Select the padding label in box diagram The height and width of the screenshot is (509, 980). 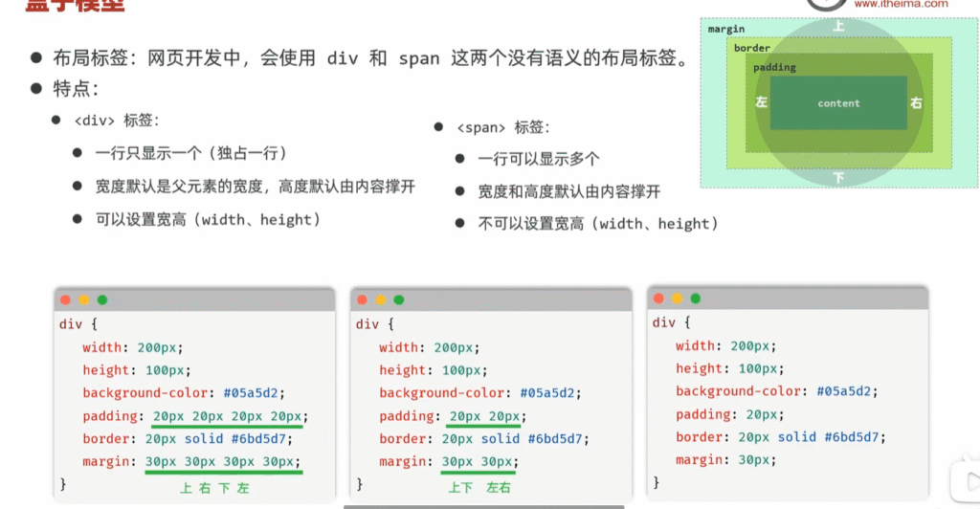(774, 68)
